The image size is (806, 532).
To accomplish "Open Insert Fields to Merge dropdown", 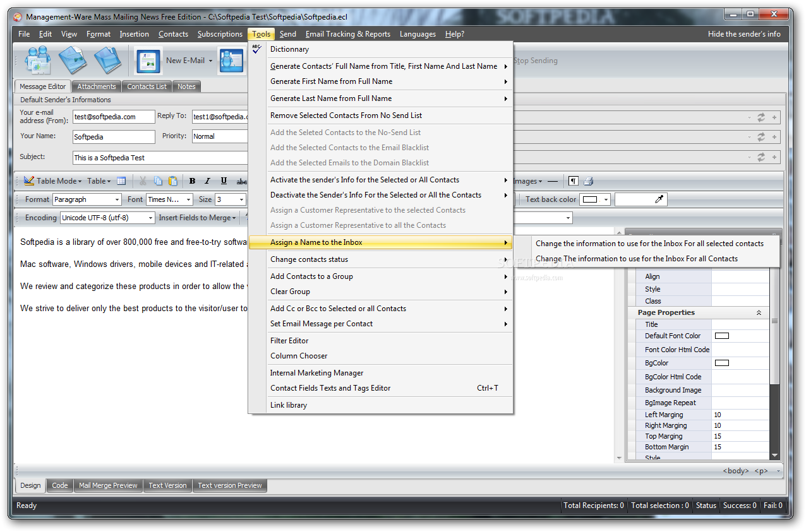I will tap(197, 218).
